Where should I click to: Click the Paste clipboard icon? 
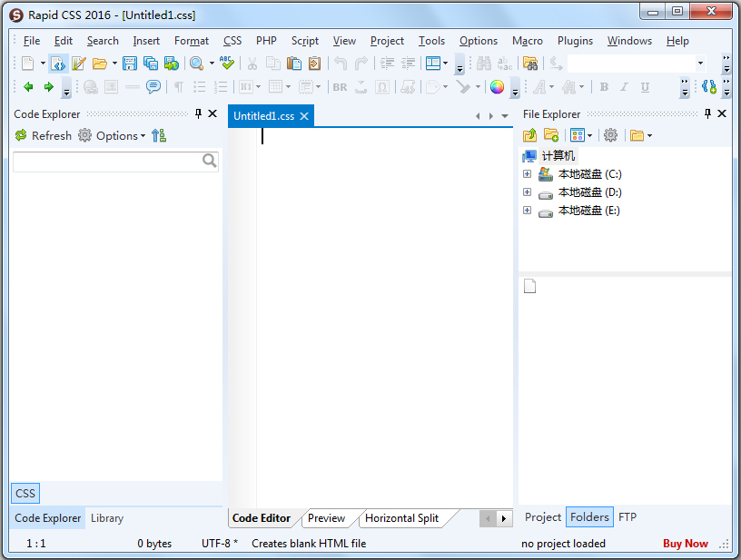pyautogui.click(x=294, y=64)
